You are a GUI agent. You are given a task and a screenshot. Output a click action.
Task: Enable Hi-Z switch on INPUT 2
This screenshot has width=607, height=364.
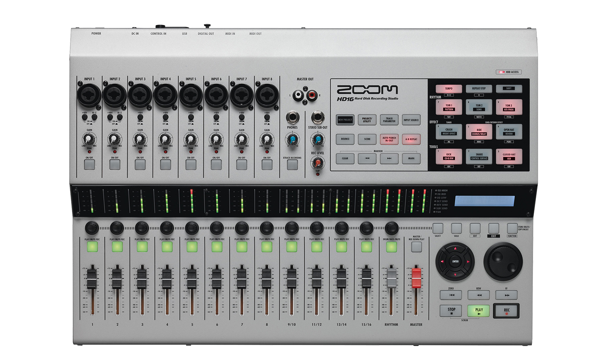pyautogui.click(x=120, y=118)
